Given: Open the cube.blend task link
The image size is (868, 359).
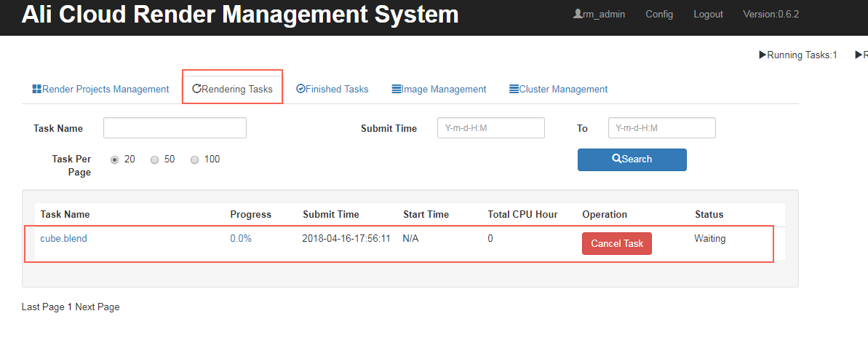Looking at the screenshot, I should point(63,239).
